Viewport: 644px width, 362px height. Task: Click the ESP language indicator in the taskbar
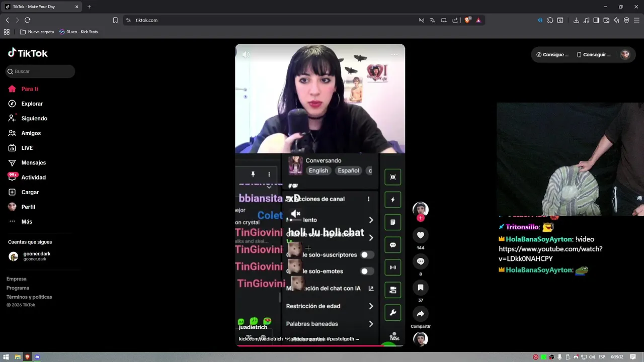(602, 357)
